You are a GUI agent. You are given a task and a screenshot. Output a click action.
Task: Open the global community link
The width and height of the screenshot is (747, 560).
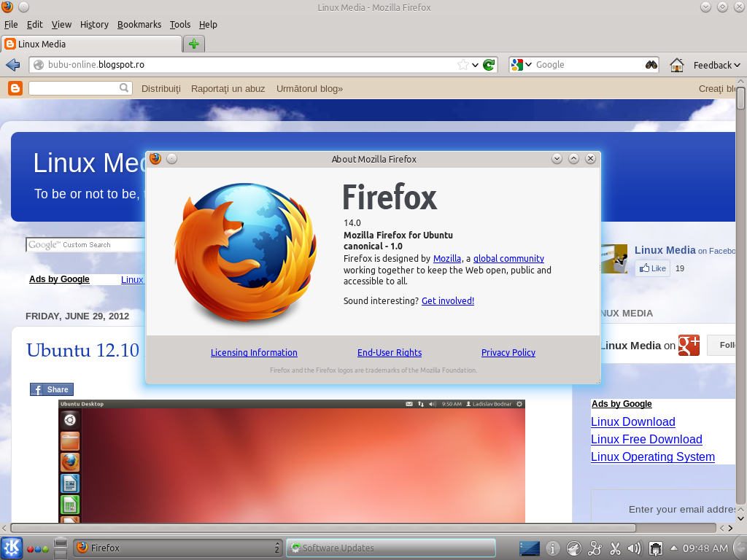508,259
